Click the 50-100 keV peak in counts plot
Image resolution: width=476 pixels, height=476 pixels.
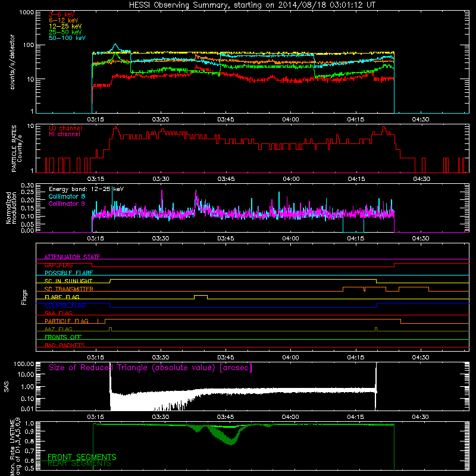[x=115, y=45]
